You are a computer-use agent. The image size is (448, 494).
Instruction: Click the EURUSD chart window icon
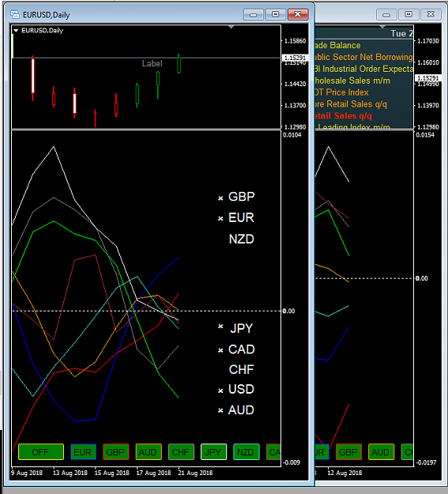point(15,14)
